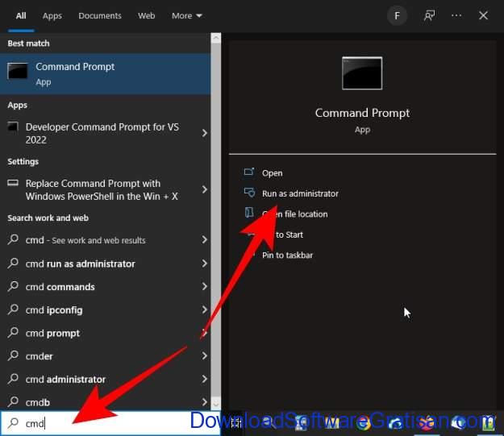Image resolution: width=504 pixels, height=436 pixels.
Task: Click the results list scroll-up arrow
Action: [215, 38]
